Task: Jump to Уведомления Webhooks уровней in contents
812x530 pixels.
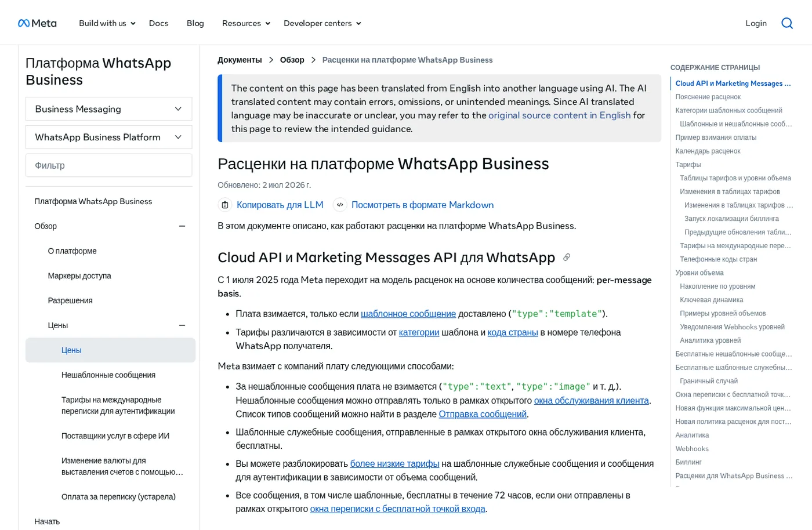Action: tap(732, 327)
